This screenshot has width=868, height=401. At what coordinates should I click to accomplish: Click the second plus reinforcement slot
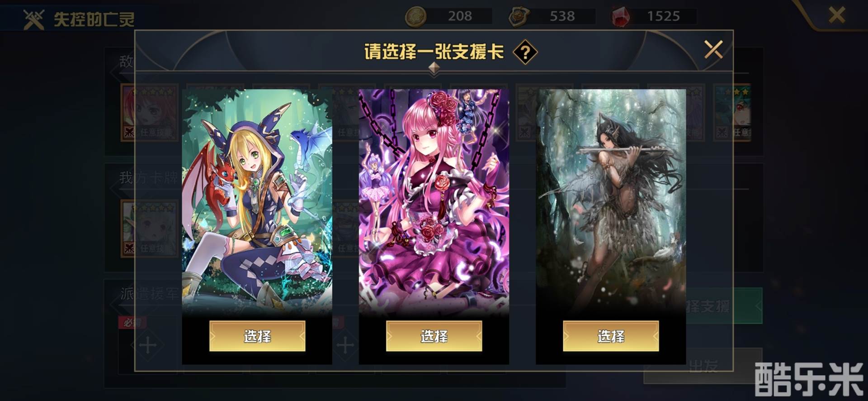[345, 345]
